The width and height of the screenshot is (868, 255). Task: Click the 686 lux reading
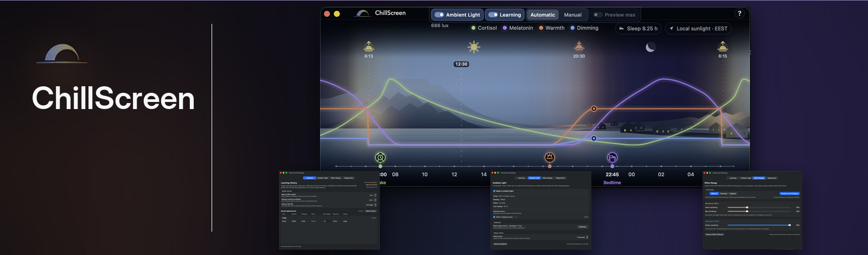pos(440,25)
